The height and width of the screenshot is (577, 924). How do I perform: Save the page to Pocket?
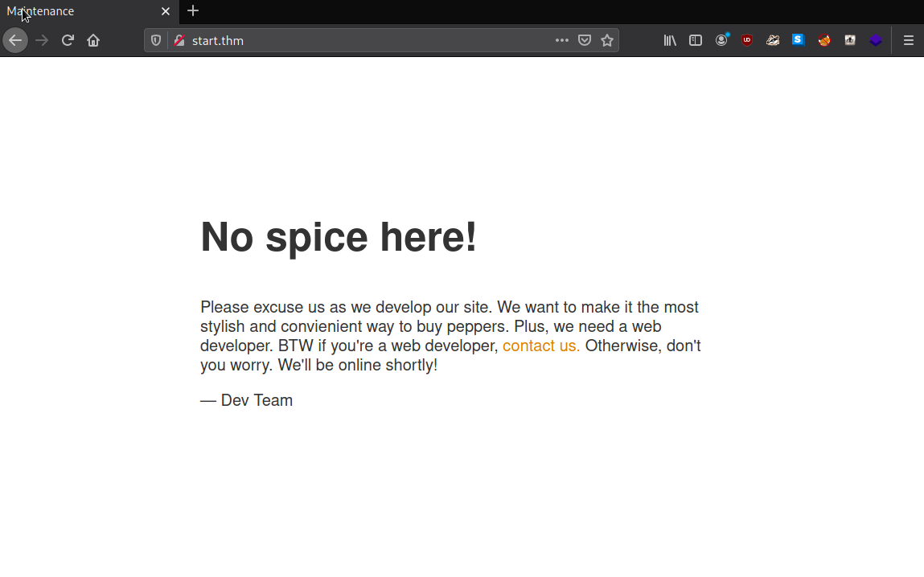click(x=585, y=41)
